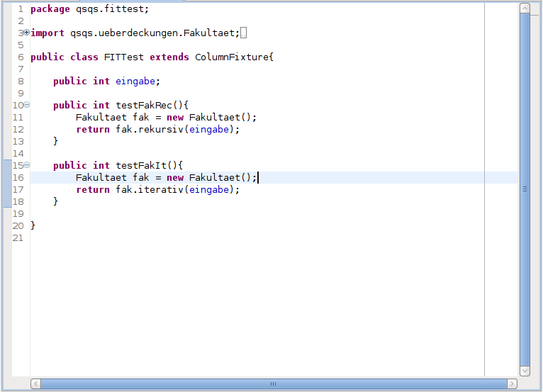
Task: Click method name 'testFakIt(){'
Action: click(150, 166)
